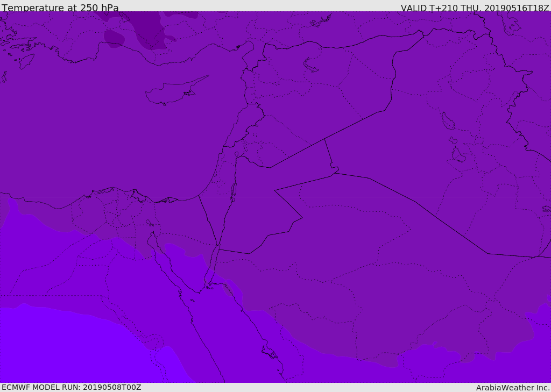Click the 'ArabiaWeather Inc' credit text
The width and height of the screenshot is (551, 392).
[512, 388]
